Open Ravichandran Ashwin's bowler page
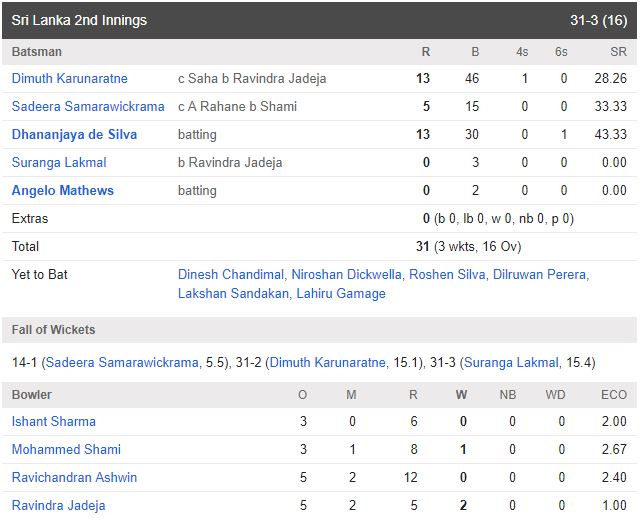The height and width of the screenshot is (523, 642). coord(74,478)
